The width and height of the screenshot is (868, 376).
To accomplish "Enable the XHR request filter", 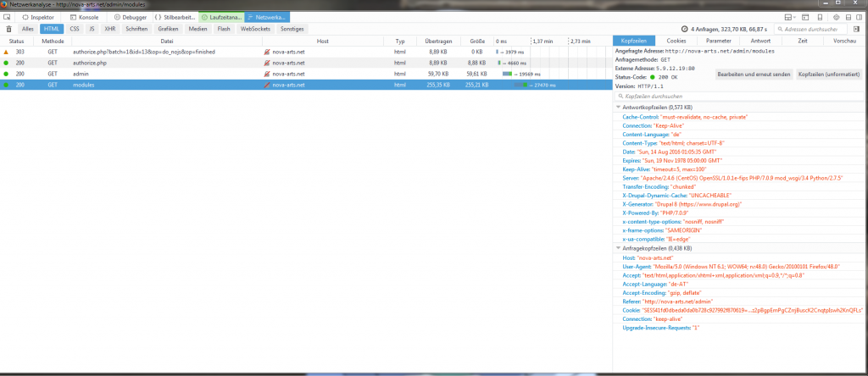I will [109, 29].
